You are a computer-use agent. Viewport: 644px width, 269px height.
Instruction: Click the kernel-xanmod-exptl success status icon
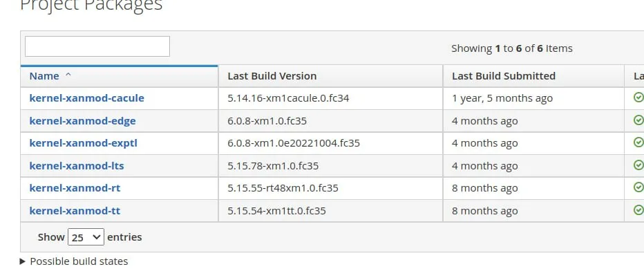[638, 142]
